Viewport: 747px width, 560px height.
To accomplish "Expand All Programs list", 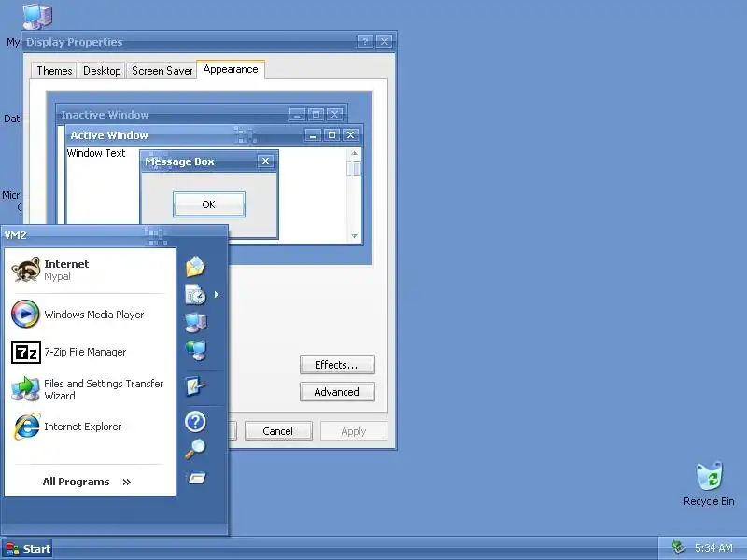I will click(87, 482).
